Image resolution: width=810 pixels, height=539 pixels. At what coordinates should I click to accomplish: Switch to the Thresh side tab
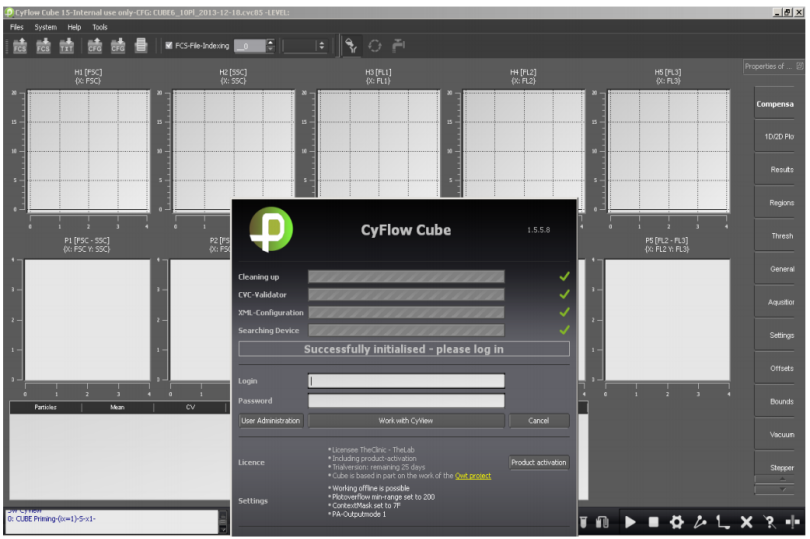(781, 237)
